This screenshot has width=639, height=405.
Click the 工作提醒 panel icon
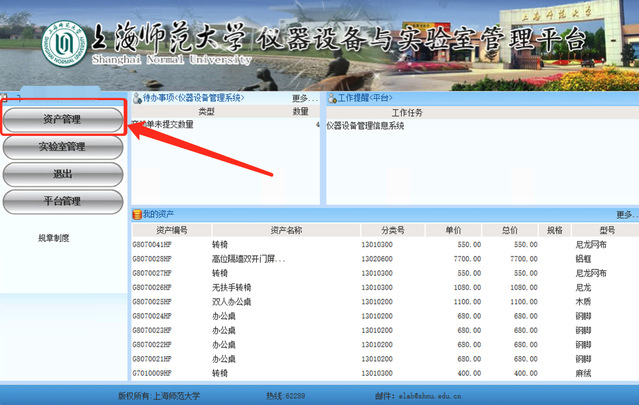coord(331,98)
